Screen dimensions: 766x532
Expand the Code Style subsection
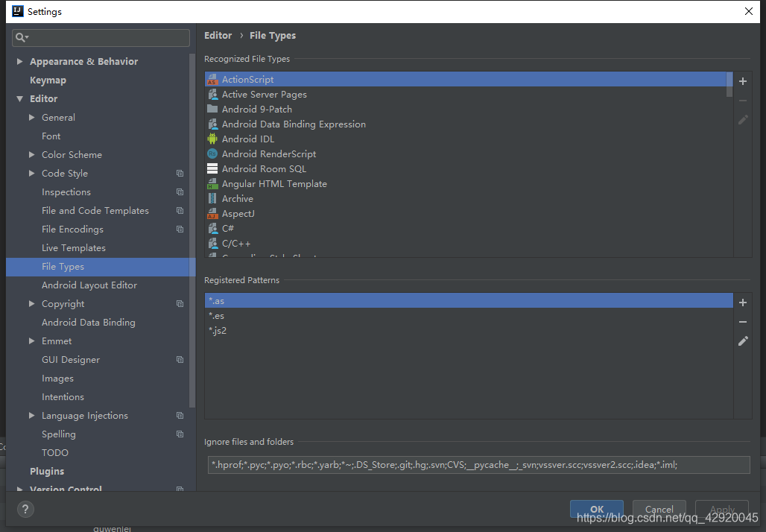[x=32, y=174]
